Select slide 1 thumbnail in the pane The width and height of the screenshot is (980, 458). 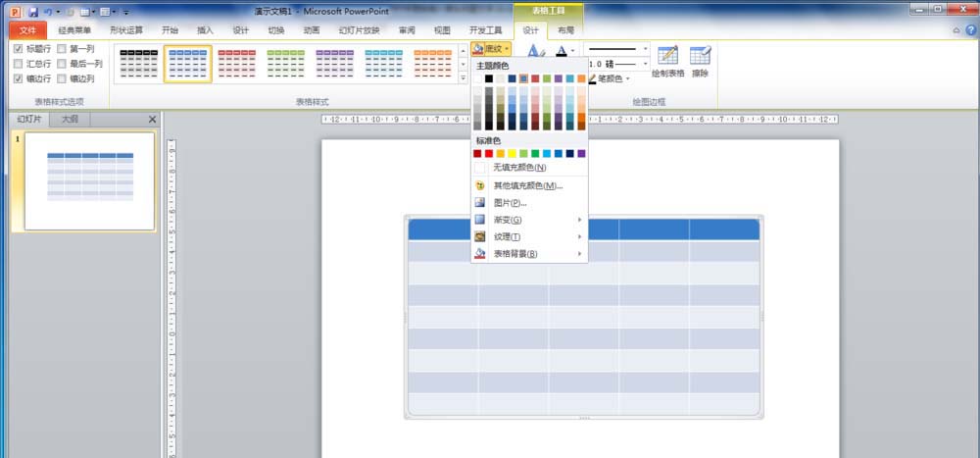[89, 180]
